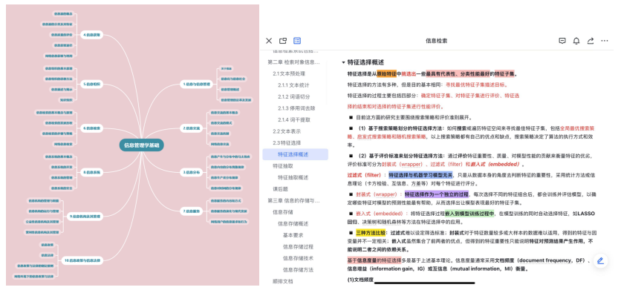Click the share arrow icon
Viewport: 644px width, 293px height.
coord(591,41)
